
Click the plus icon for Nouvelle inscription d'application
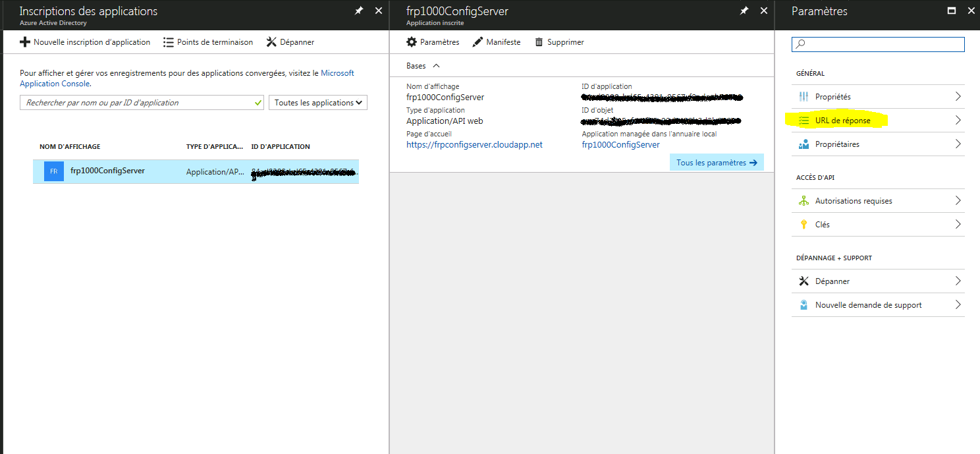tap(25, 42)
